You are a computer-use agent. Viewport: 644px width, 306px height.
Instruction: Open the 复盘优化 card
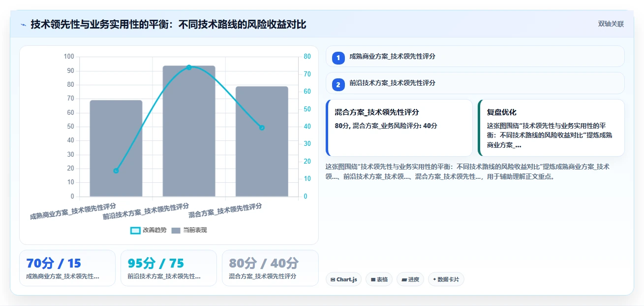pos(551,128)
